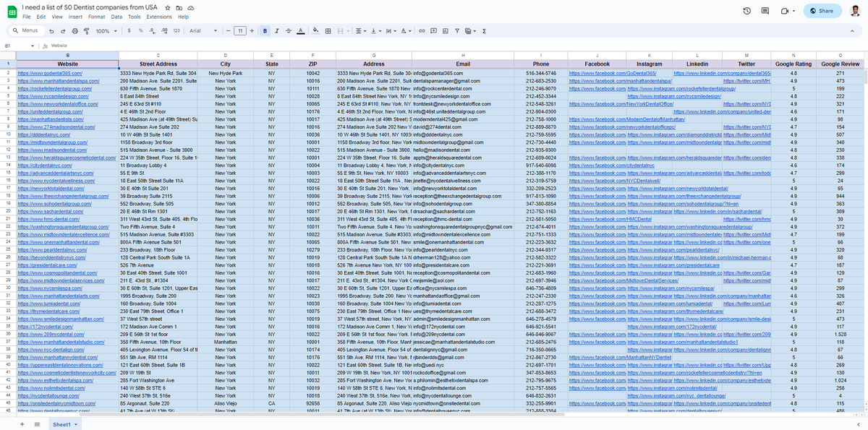
Task: Open version history clock icon
Action: 747,11
